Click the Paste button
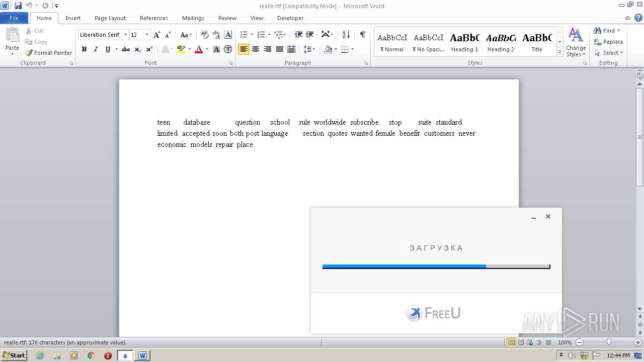644x362 pixels. [12, 41]
